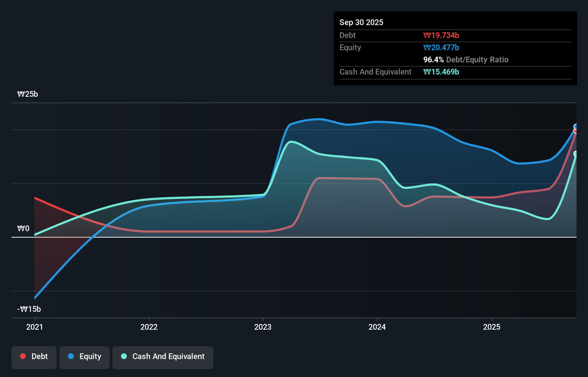Viewport: 588px width, 377px height.
Task: Click the ₩15.469b Cash And Equivalent value
Action: [441, 72]
